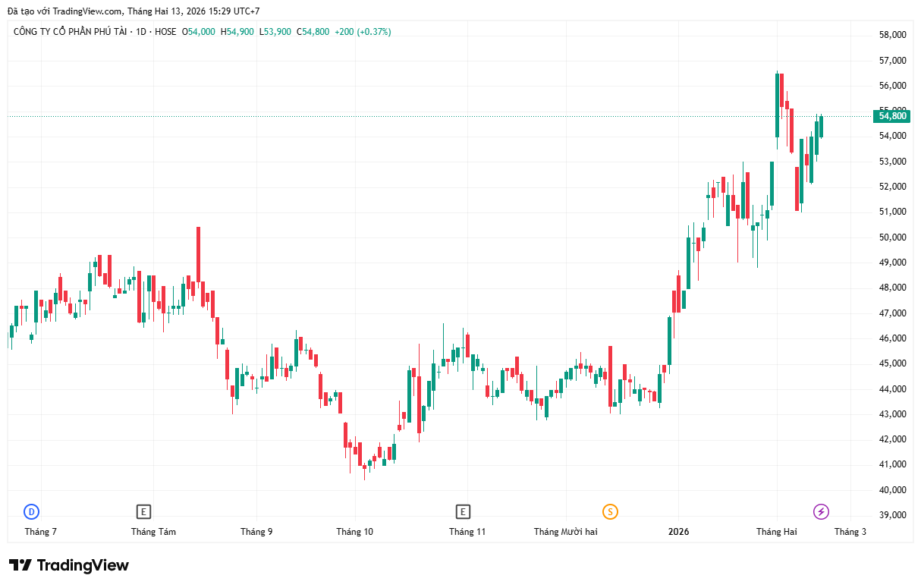The width and height of the screenshot is (921, 588).
Task: Click the 58,000 price axis label
Action: [892, 35]
